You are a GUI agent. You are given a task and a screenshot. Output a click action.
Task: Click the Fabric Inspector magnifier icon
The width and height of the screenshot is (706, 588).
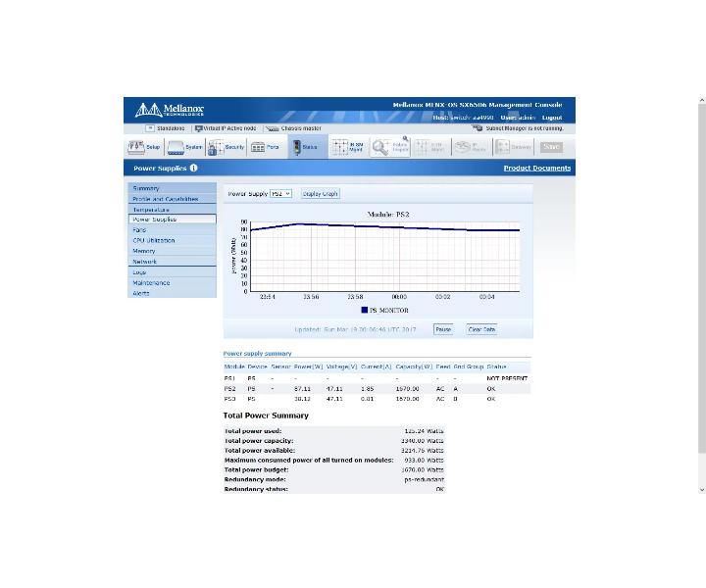389,147
